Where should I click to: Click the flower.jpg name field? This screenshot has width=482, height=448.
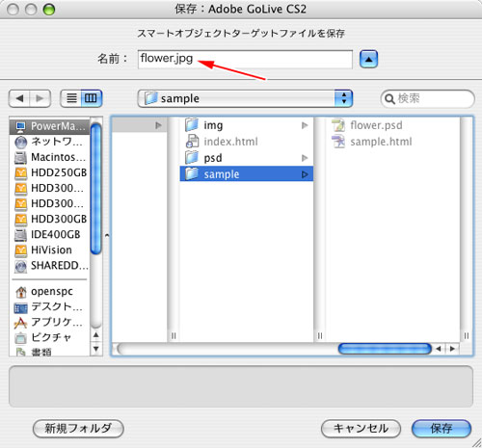point(245,59)
